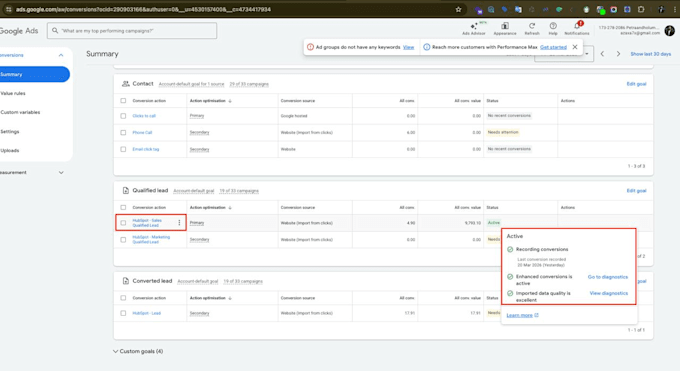
Task: Click the Converted lead goal icon
Action: tap(125, 281)
